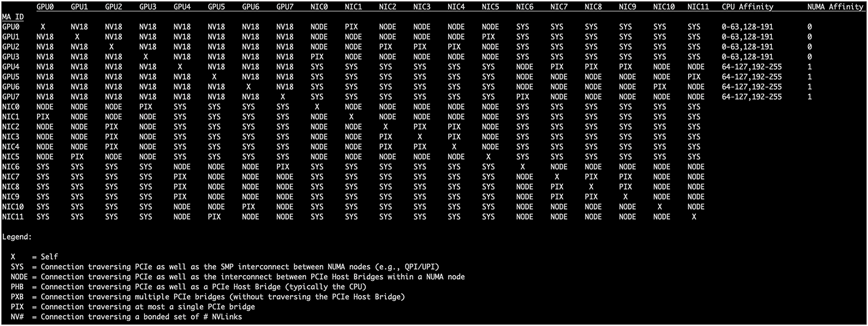868x326 pixels.
Task: Click the PHB legend description line
Action: [x=189, y=287]
